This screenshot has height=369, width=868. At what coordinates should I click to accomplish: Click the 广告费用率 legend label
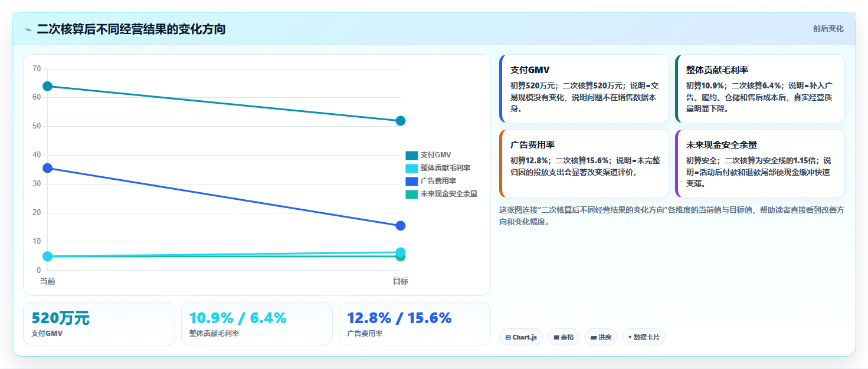pos(438,181)
